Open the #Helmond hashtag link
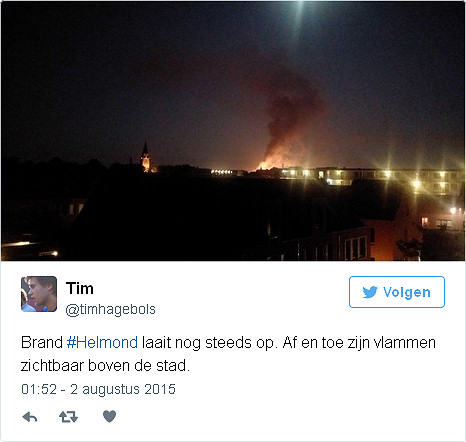The height and width of the screenshot is (442, 466). tap(102, 343)
